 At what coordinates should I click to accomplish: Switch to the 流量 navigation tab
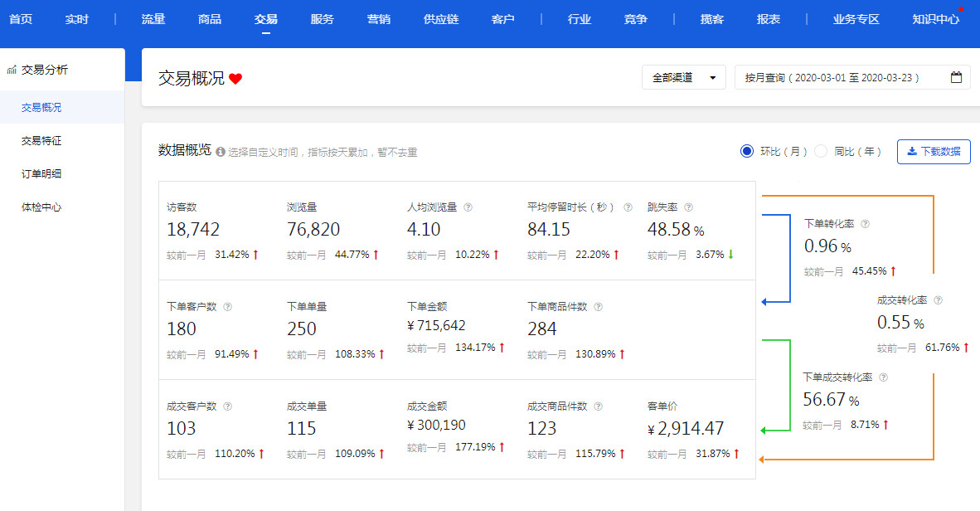tap(153, 18)
